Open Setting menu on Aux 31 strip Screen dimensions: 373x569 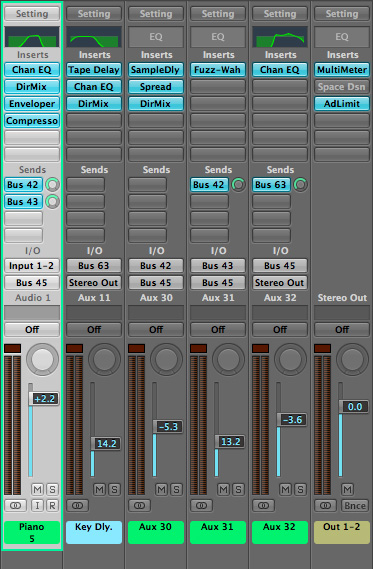(x=218, y=14)
